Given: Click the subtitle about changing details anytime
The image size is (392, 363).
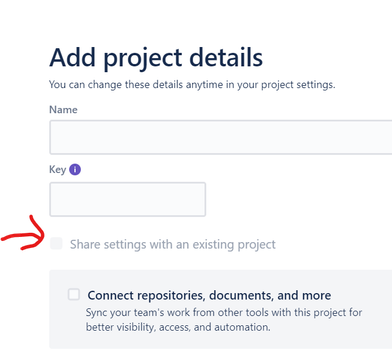Looking at the screenshot, I should pyautogui.click(x=192, y=85).
